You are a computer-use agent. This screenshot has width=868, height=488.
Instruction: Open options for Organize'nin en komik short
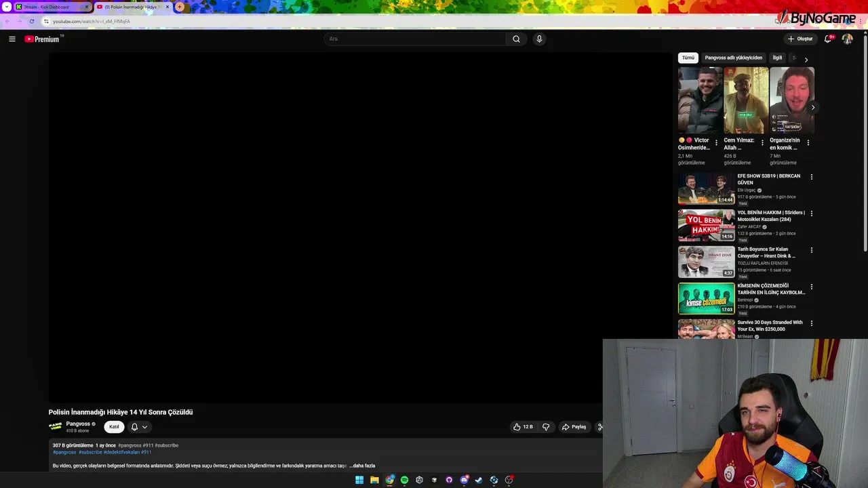point(808,142)
